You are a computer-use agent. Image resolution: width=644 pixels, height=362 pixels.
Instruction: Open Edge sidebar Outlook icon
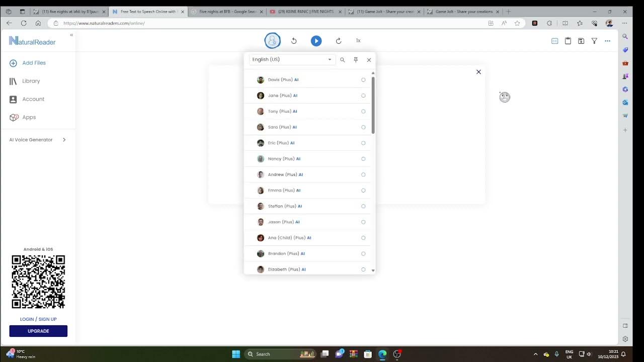pyautogui.click(x=625, y=102)
